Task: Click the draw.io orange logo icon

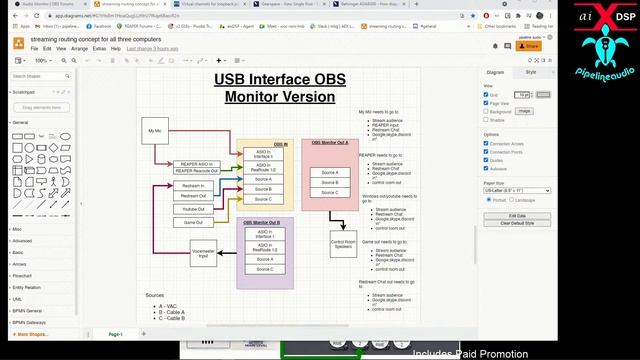Action: coord(19,43)
